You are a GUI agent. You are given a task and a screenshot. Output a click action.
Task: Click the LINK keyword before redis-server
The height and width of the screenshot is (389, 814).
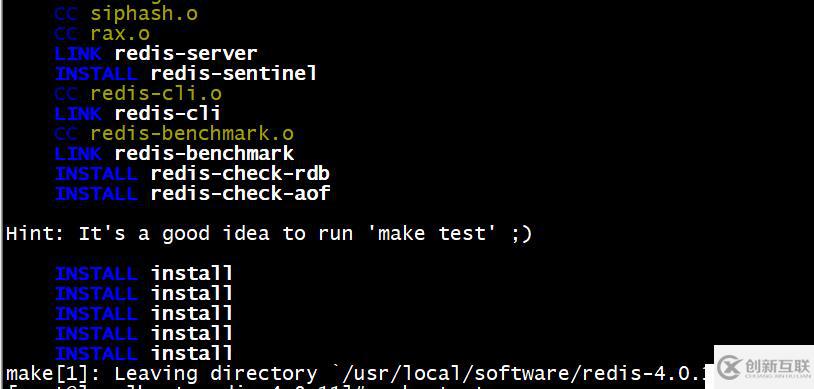pos(78,53)
